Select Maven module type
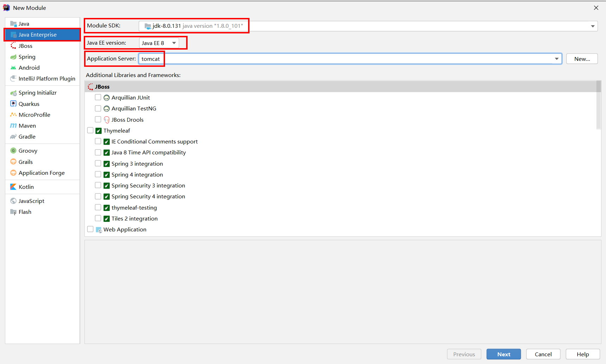Viewport: 606px width, 364px height. pyautogui.click(x=42, y=126)
